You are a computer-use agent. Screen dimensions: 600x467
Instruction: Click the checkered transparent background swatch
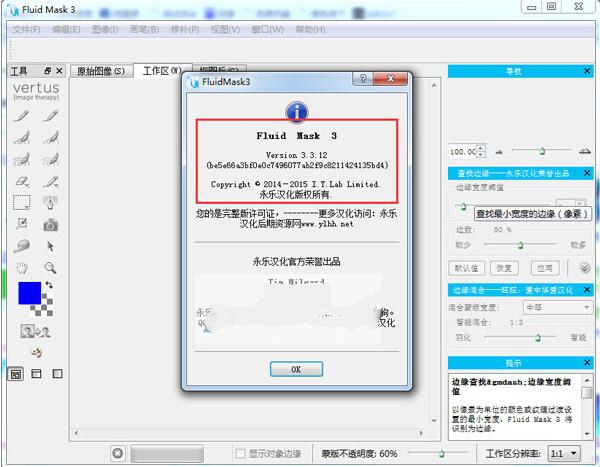point(45,308)
